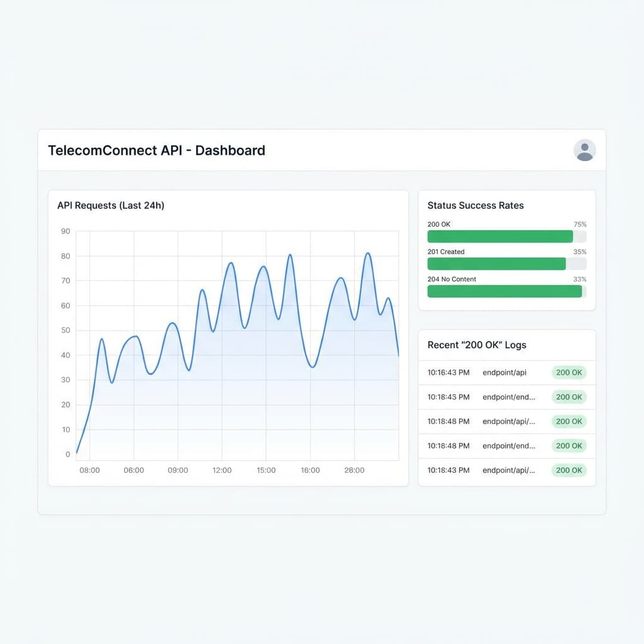The image size is (644, 644).
Task: Open the 10:16:43 PM log entry
Action: tap(507, 372)
